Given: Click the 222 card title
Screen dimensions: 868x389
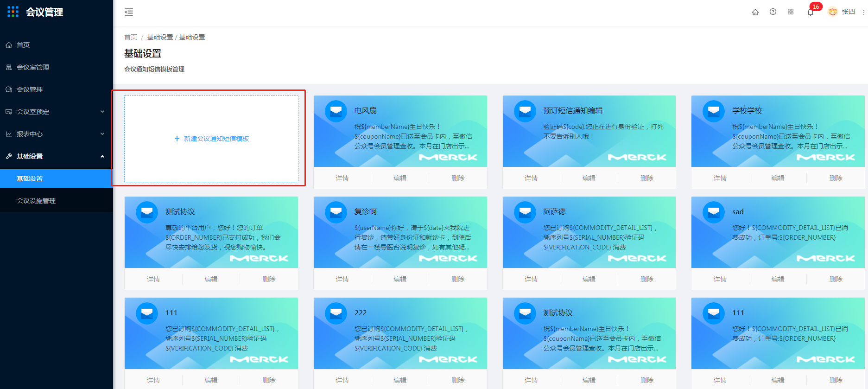Looking at the screenshot, I should coord(361,312).
